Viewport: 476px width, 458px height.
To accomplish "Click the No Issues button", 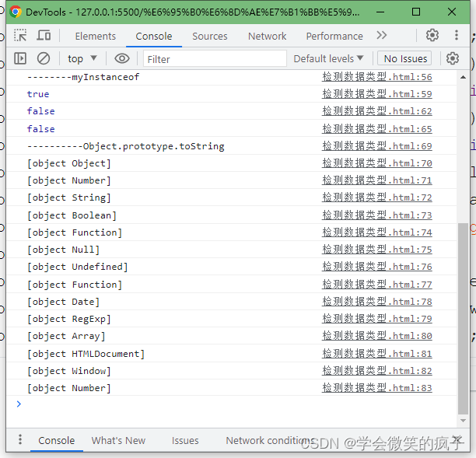I will tap(404, 58).
